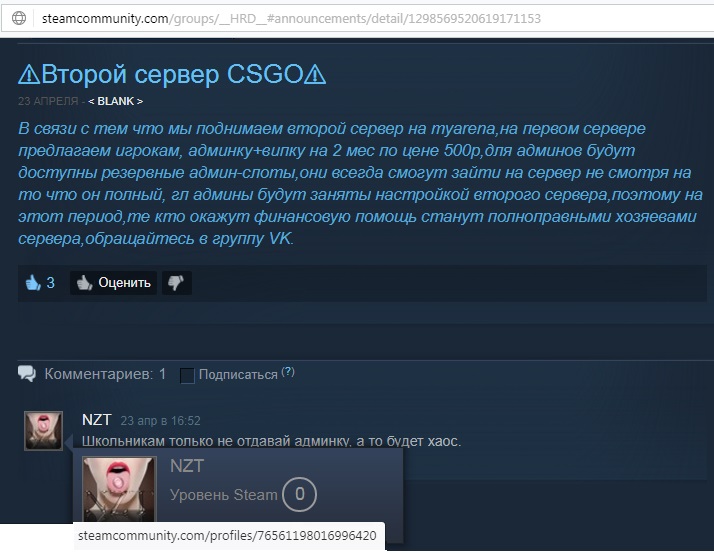
Task: Click the question mark help icon
Action: [288, 372]
